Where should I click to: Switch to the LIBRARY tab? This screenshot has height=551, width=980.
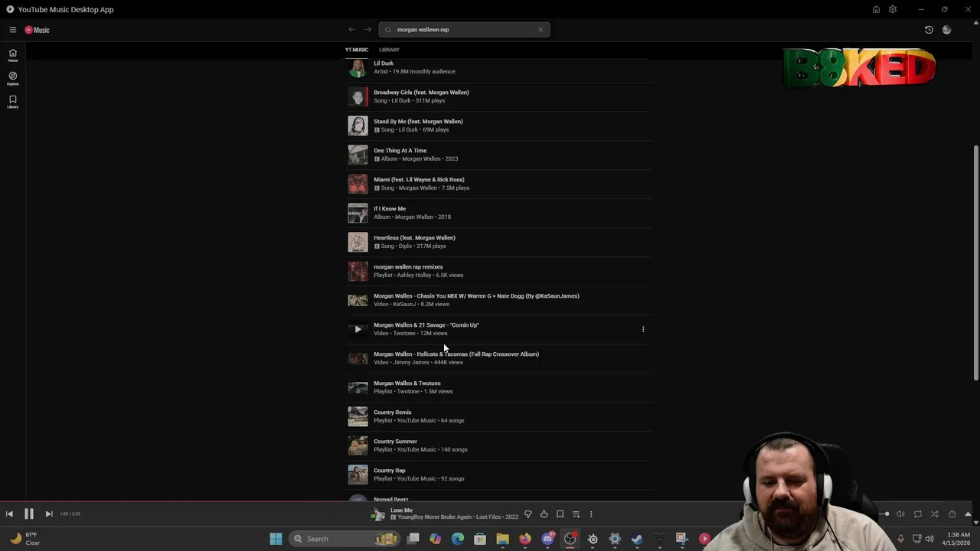pyautogui.click(x=389, y=50)
